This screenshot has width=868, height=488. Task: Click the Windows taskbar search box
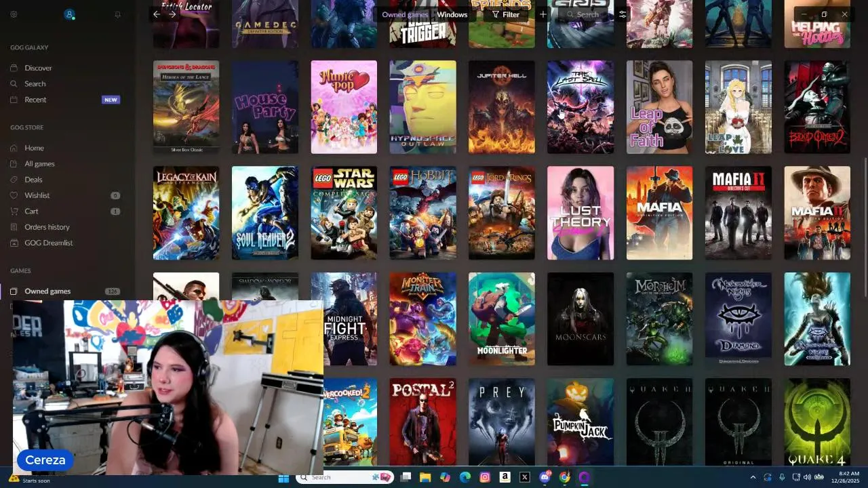[x=346, y=477]
